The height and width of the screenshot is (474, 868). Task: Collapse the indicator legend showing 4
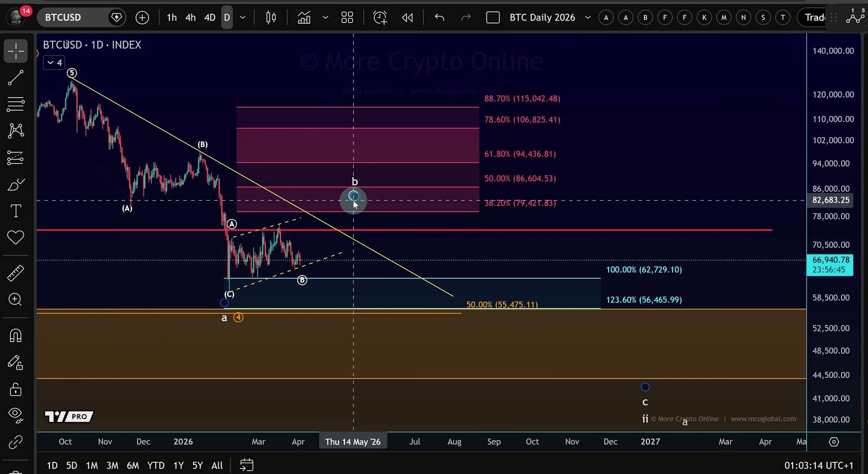(54, 62)
